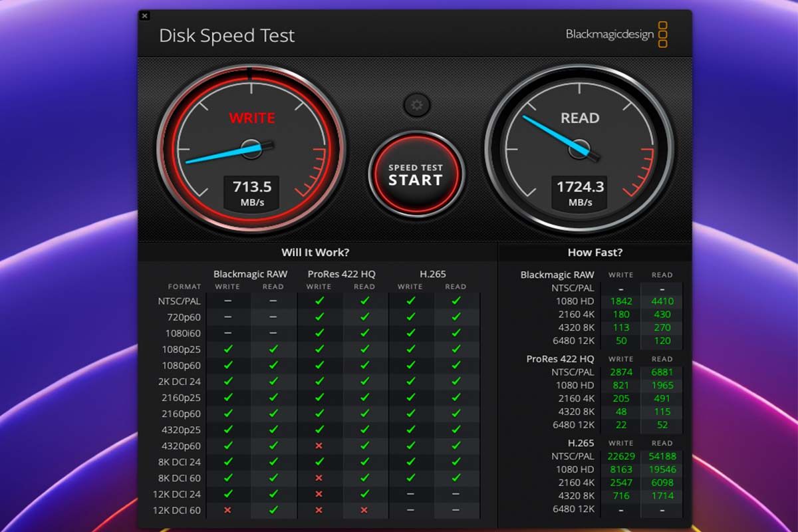Click the ProRes 422 HQ section label in How Fast
Viewport: 798px width, 532px height.
(561, 359)
